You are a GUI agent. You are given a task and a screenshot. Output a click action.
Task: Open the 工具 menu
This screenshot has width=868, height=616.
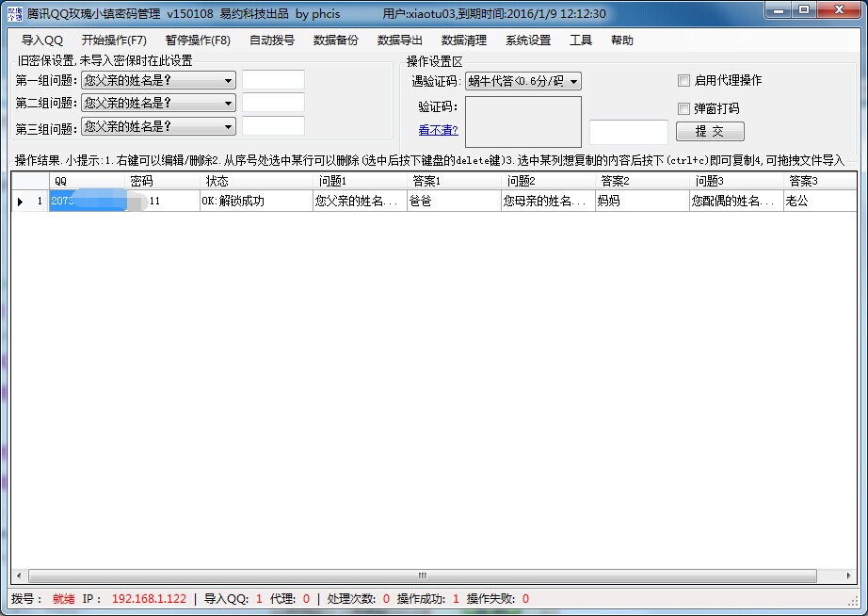point(581,40)
